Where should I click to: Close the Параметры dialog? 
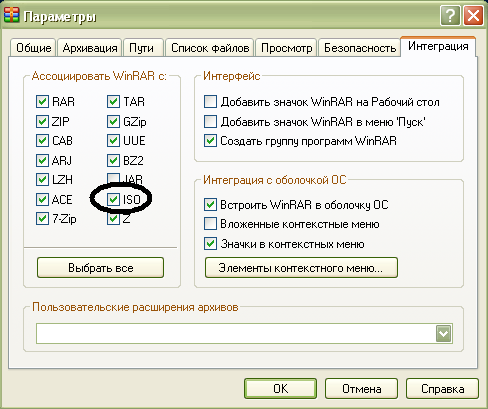[x=473, y=16]
